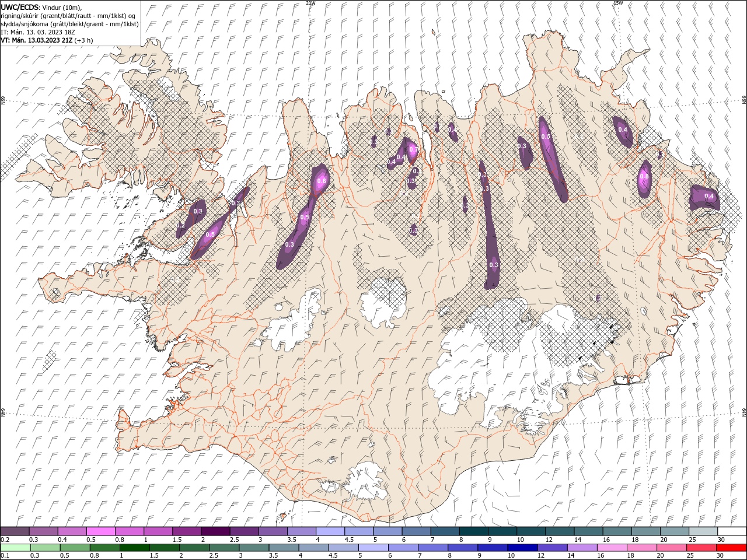Click the 0.6 precipitation value on the map
Viewport: 747px width, 560px height.
(321, 181)
